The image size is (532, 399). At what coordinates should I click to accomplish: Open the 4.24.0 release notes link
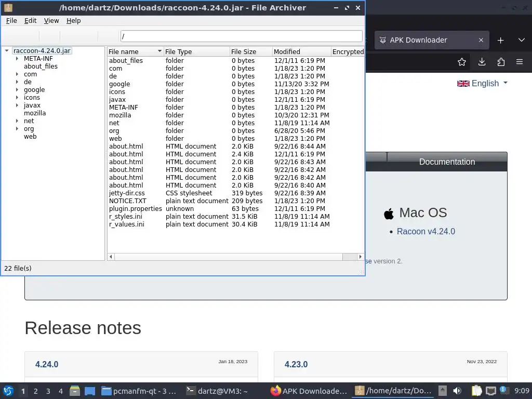point(47,364)
